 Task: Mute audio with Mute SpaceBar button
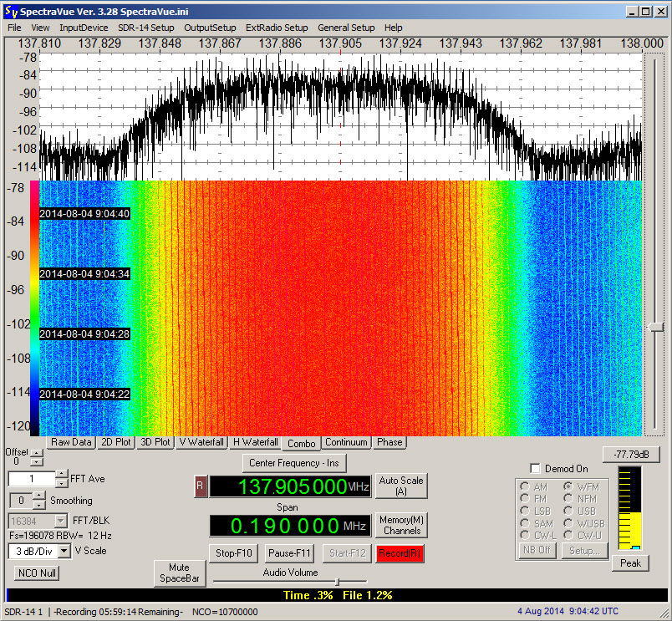[179, 573]
